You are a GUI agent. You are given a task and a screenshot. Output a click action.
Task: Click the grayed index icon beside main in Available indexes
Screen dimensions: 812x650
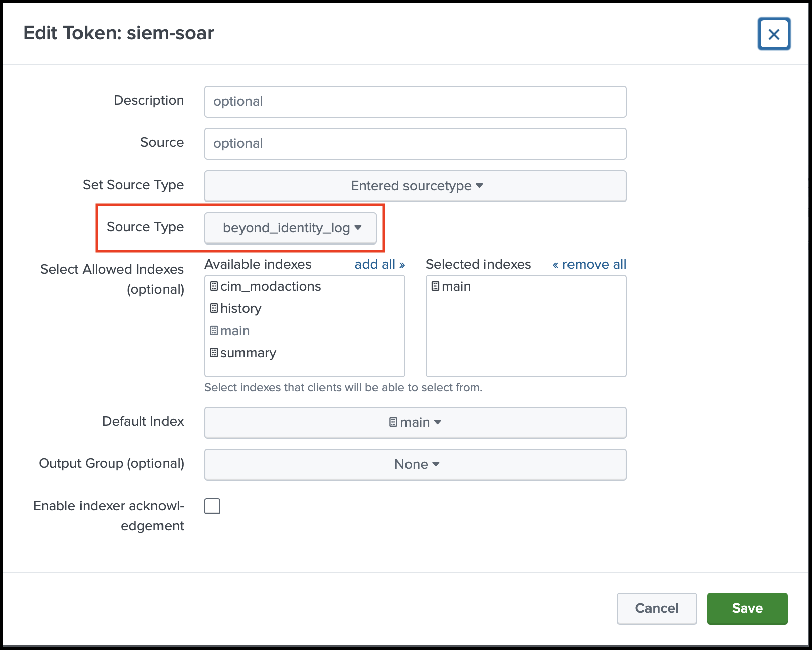coord(214,330)
